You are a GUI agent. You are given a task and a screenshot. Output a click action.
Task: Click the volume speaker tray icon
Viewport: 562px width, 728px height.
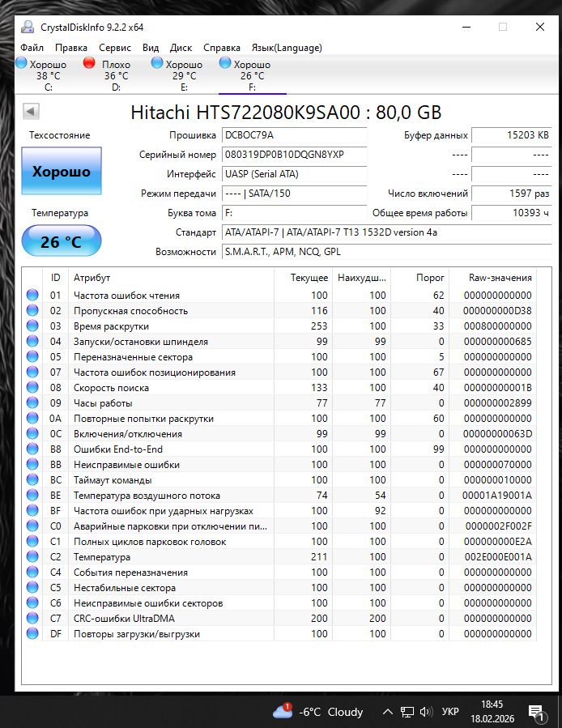pyautogui.click(x=426, y=712)
